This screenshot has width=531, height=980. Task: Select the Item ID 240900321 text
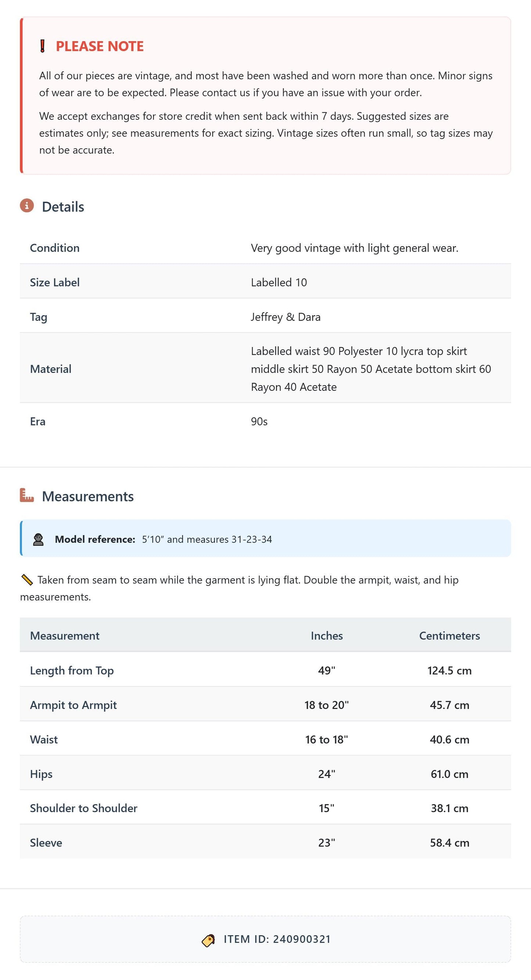point(277,939)
